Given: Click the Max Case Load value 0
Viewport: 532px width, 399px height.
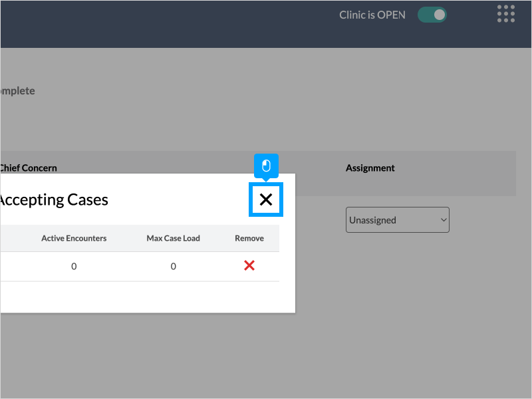Looking at the screenshot, I should tap(173, 267).
